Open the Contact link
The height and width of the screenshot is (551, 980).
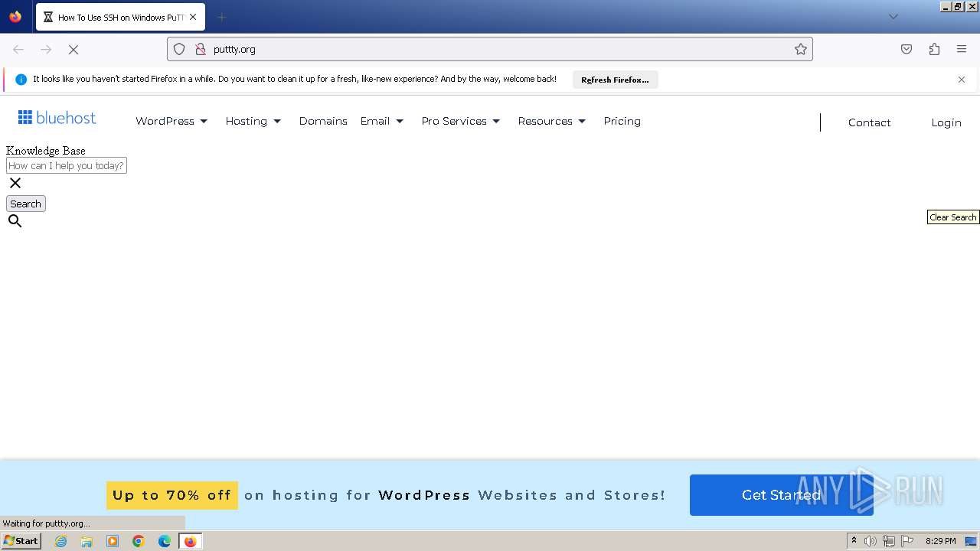[x=869, y=122]
